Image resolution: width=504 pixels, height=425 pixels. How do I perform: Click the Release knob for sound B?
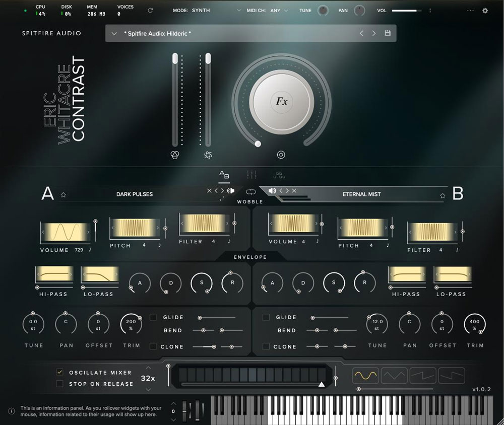point(364,282)
